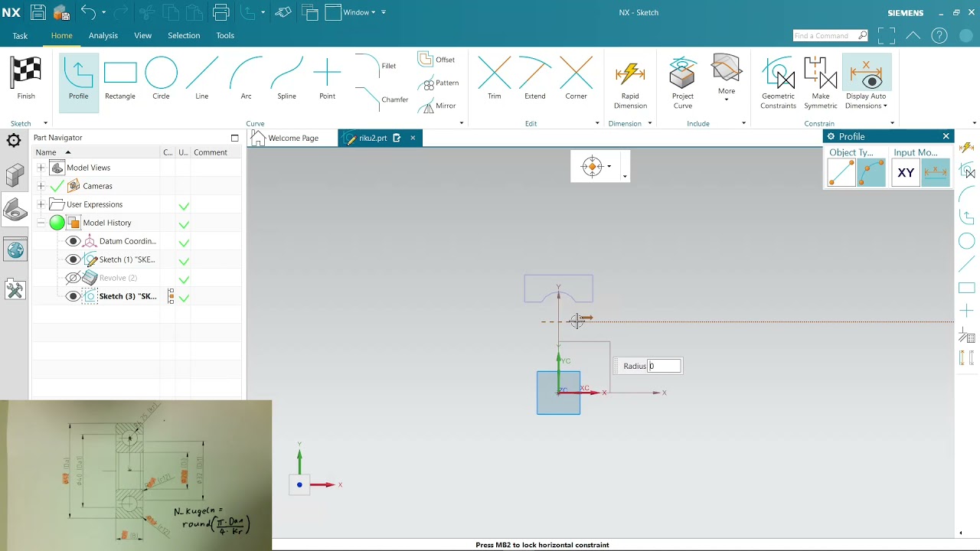Image resolution: width=980 pixels, height=551 pixels.
Task: Select the Trim tool
Action: pyautogui.click(x=495, y=80)
